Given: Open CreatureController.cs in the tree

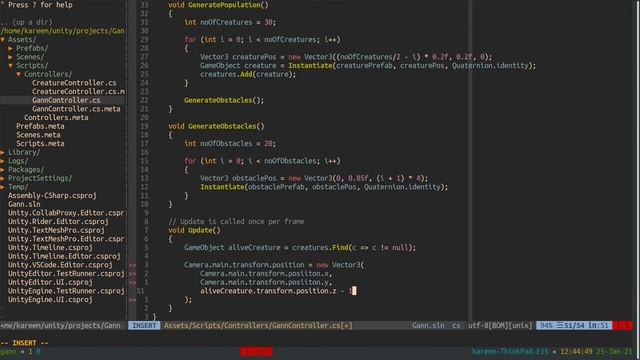Looking at the screenshot, I should coord(74,83).
